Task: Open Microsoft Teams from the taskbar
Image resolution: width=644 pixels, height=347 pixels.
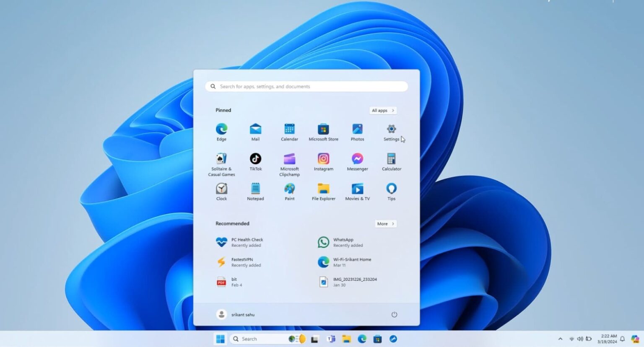Action: 331,339
